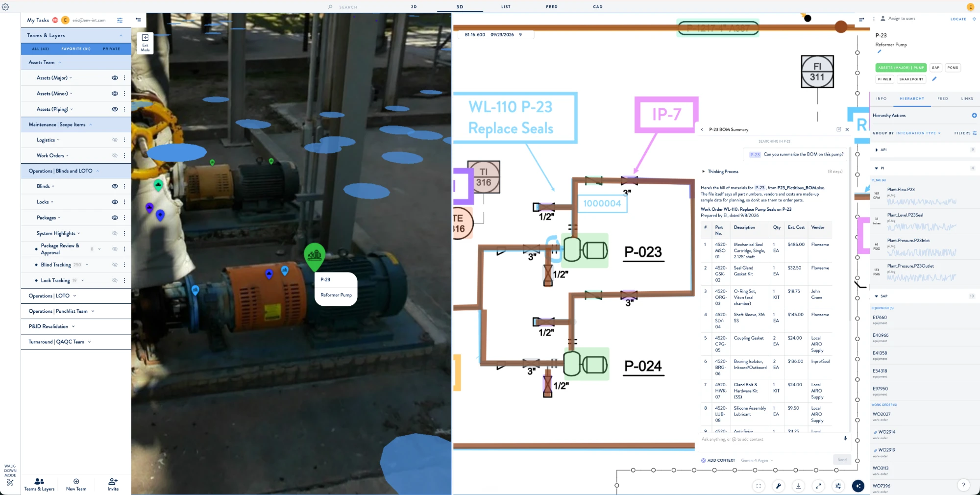
Task: Click the fit-to-frame icon in the bottom toolbar
Action: 759,486
